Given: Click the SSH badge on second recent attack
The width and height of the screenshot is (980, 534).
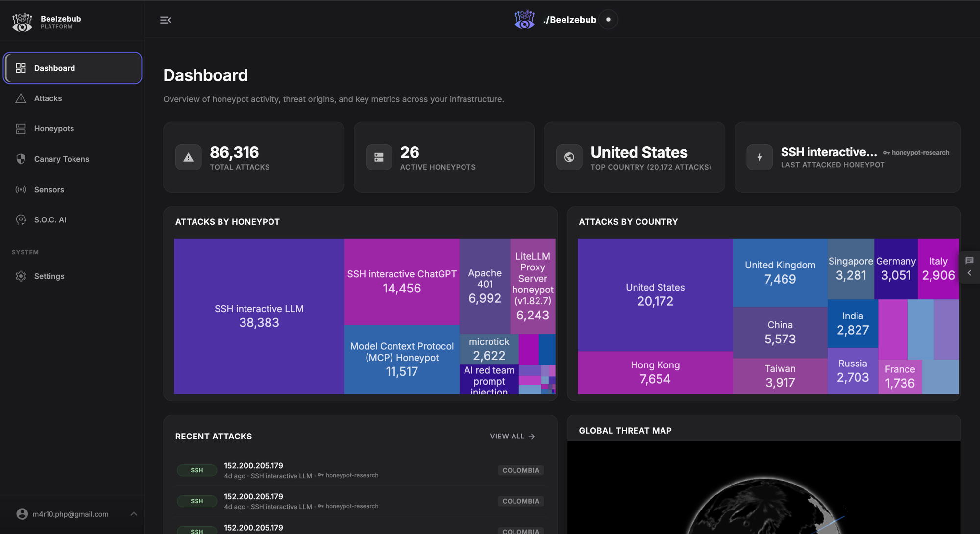Looking at the screenshot, I should pos(196,501).
